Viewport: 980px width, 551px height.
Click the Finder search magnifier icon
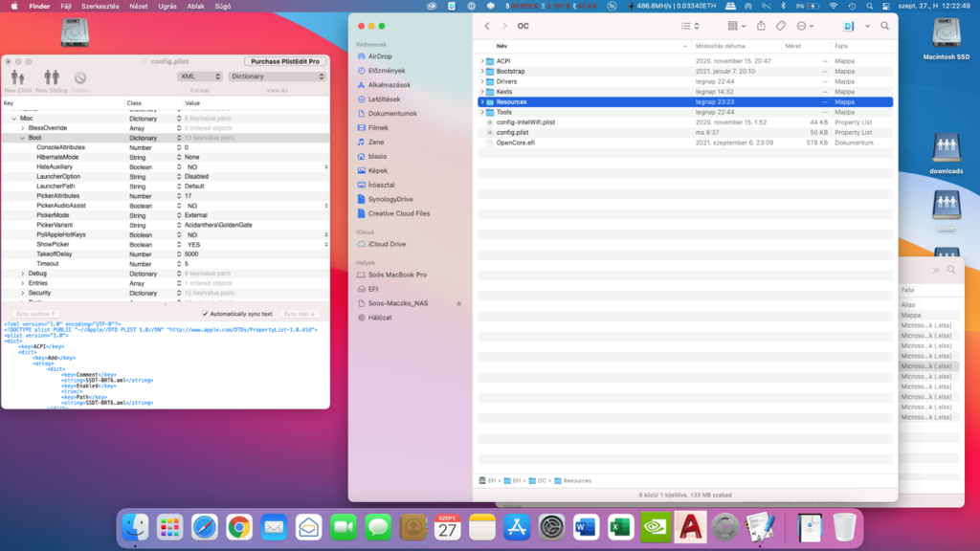885,26
